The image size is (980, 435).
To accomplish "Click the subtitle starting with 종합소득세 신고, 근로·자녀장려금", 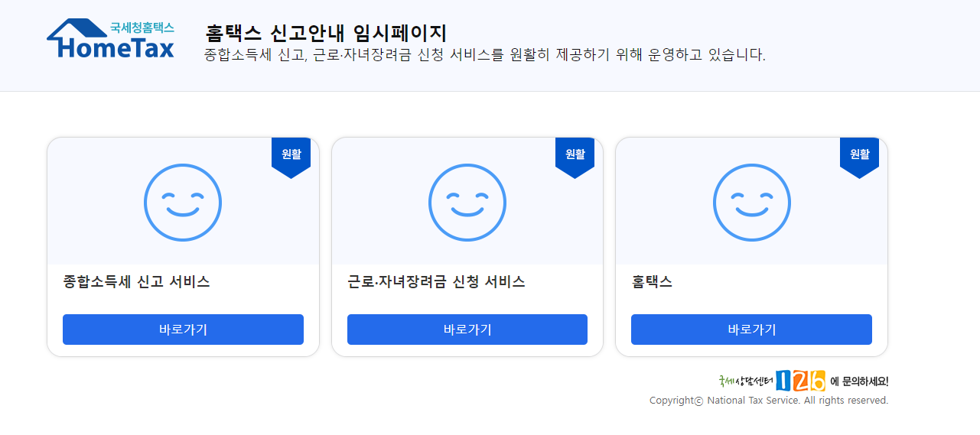I will 485,55.
